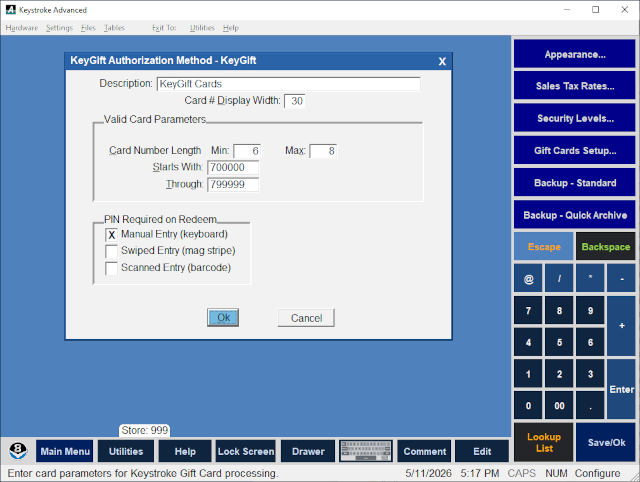The image size is (640, 482).
Task: Open Sales Tax Rates... side button
Action: (574, 86)
